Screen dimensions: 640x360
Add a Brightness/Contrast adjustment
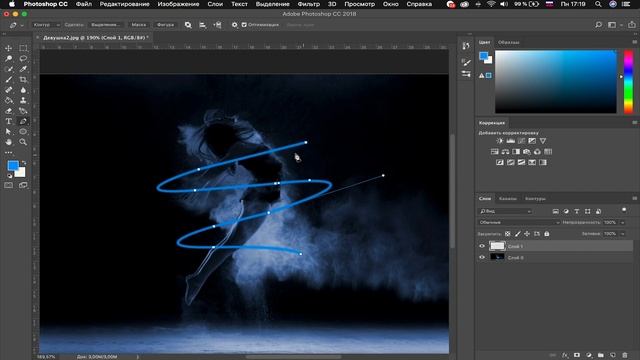(500, 141)
